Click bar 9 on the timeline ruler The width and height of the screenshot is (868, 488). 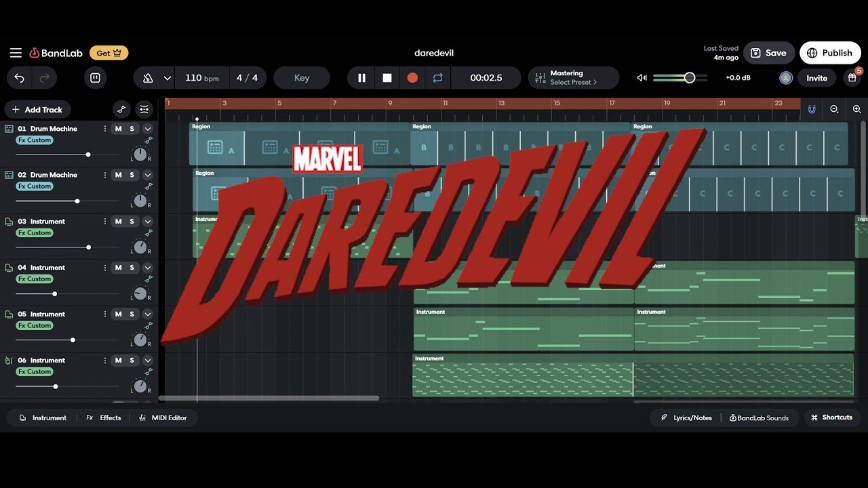(390, 103)
